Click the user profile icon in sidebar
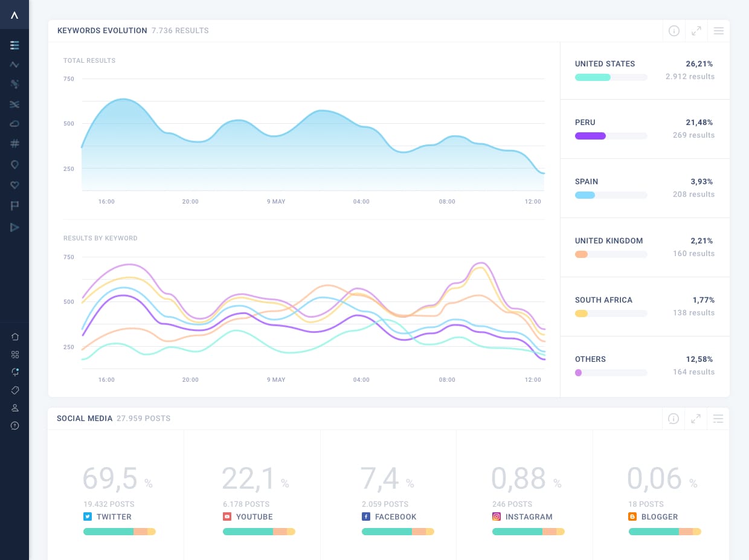 click(x=15, y=408)
